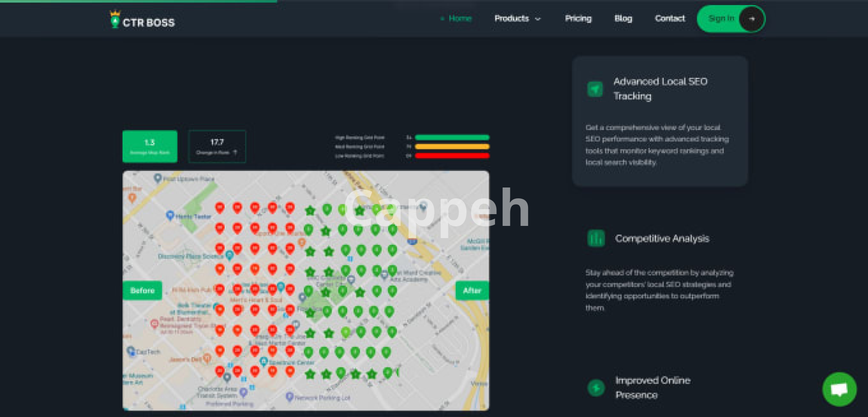Go to the Pricing page
This screenshot has width=868, height=417.
pyautogui.click(x=578, y=19)
